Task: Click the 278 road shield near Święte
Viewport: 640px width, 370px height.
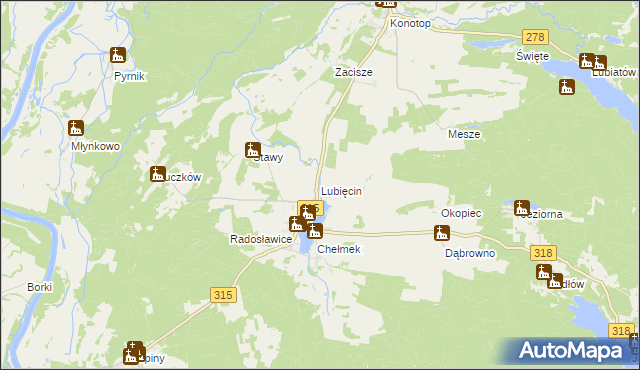Action: (535, 37)
